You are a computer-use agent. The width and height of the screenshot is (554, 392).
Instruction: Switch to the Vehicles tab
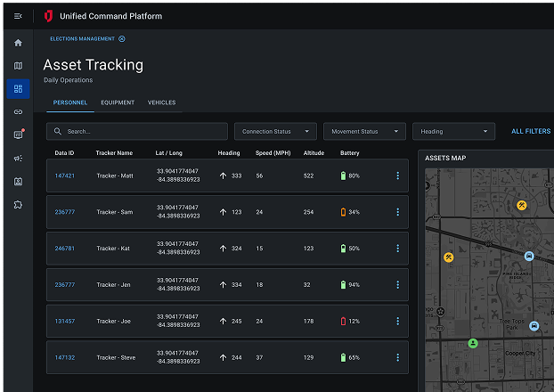161,103
